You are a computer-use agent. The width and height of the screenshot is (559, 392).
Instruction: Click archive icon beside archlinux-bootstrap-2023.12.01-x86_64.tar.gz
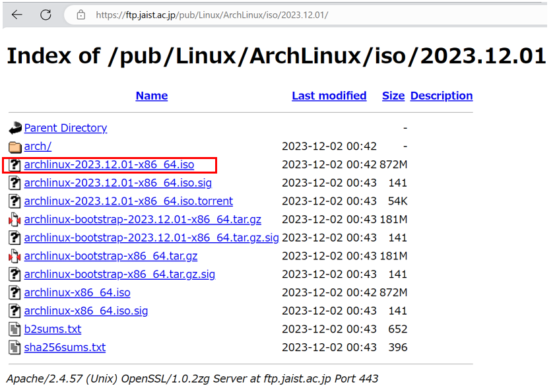[x=15, y=220]
